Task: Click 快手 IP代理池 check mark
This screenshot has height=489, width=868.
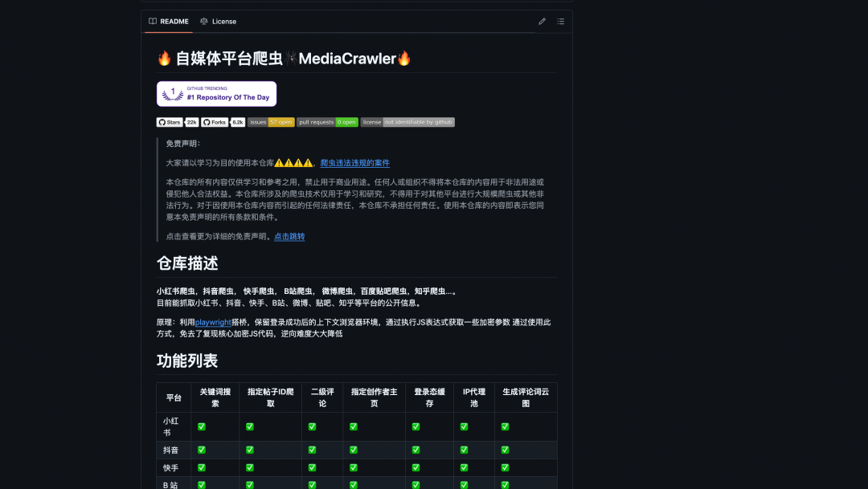Action: click(464, 468)
